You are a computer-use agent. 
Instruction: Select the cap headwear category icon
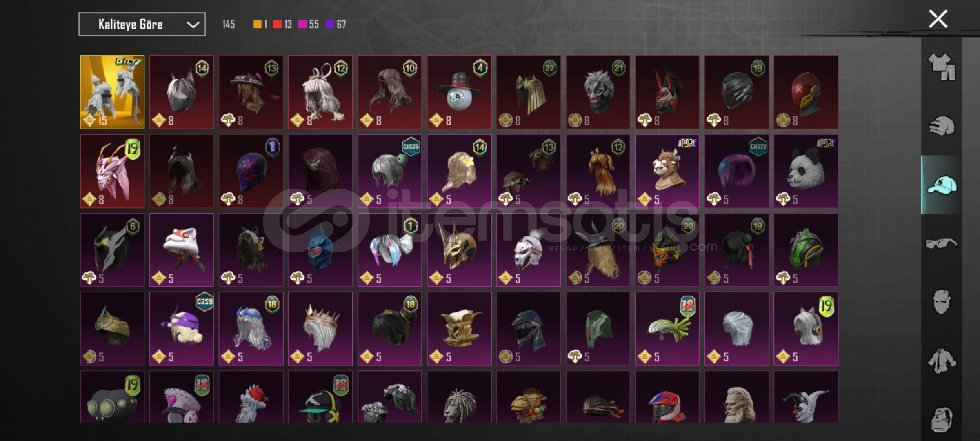(942, 185)
